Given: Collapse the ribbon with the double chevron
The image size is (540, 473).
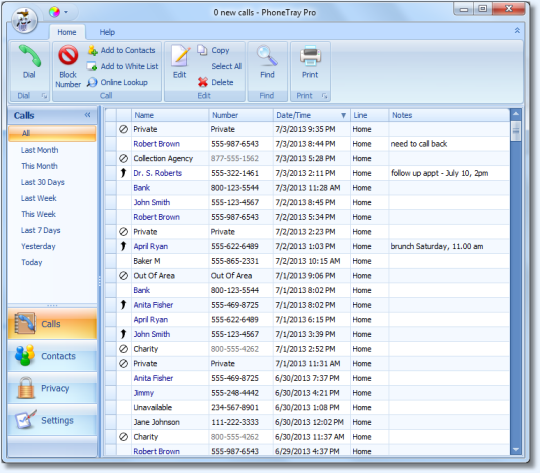Looking at the screenshot, I should click(517, 30).
